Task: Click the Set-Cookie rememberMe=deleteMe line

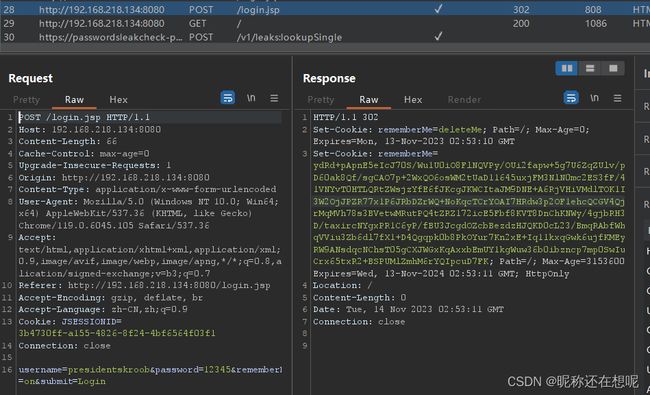Action: [451, 130]
